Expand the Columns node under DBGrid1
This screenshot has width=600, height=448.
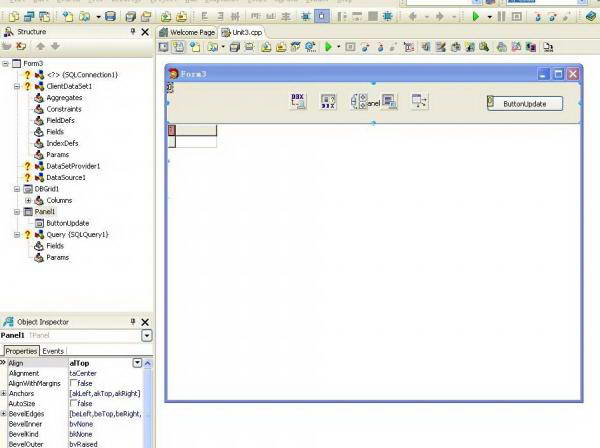[x=28, y=200]
